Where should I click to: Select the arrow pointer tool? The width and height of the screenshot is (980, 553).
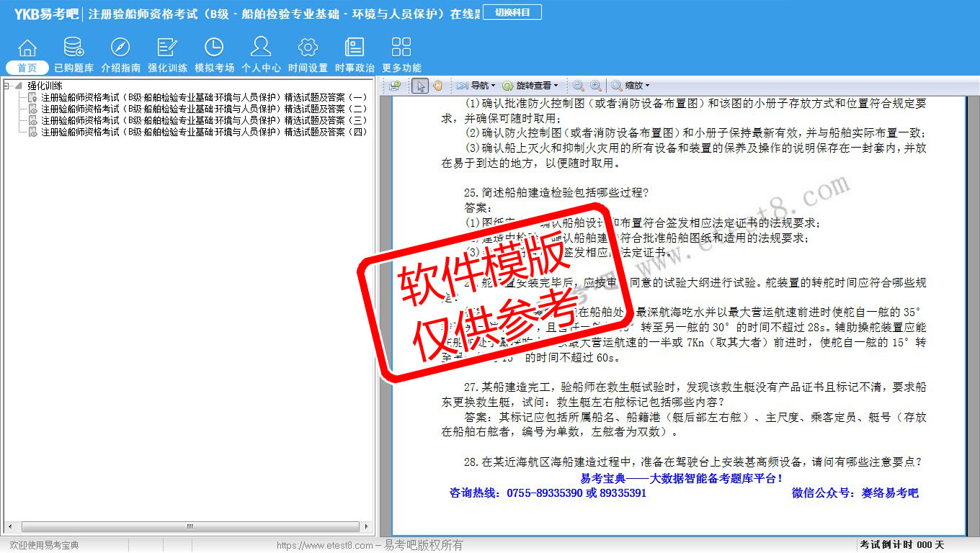coord(420,86)
